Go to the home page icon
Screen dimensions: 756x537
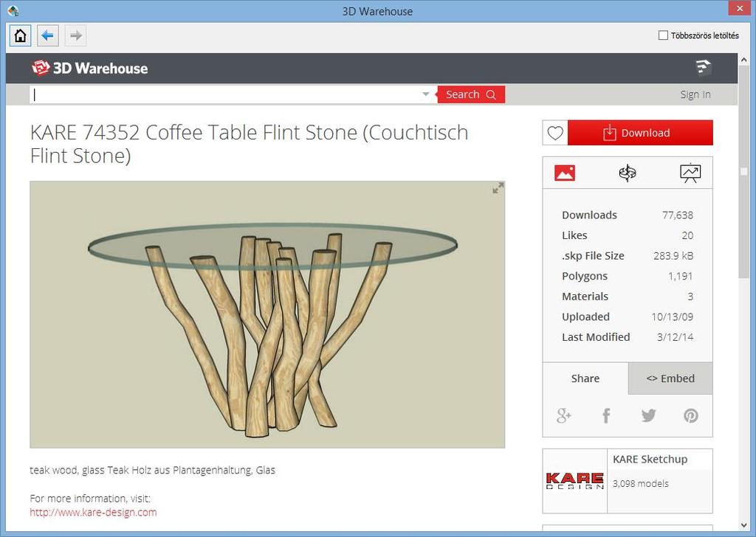tap(20, 35)
